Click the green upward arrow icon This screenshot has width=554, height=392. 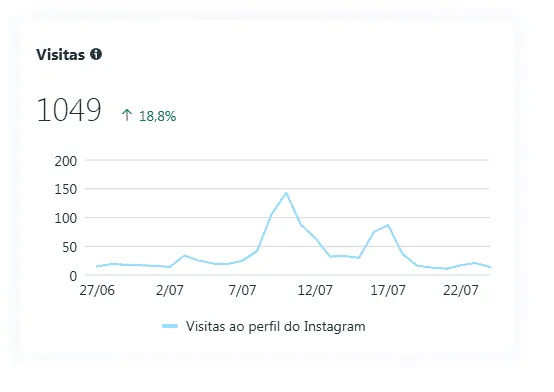127,115
